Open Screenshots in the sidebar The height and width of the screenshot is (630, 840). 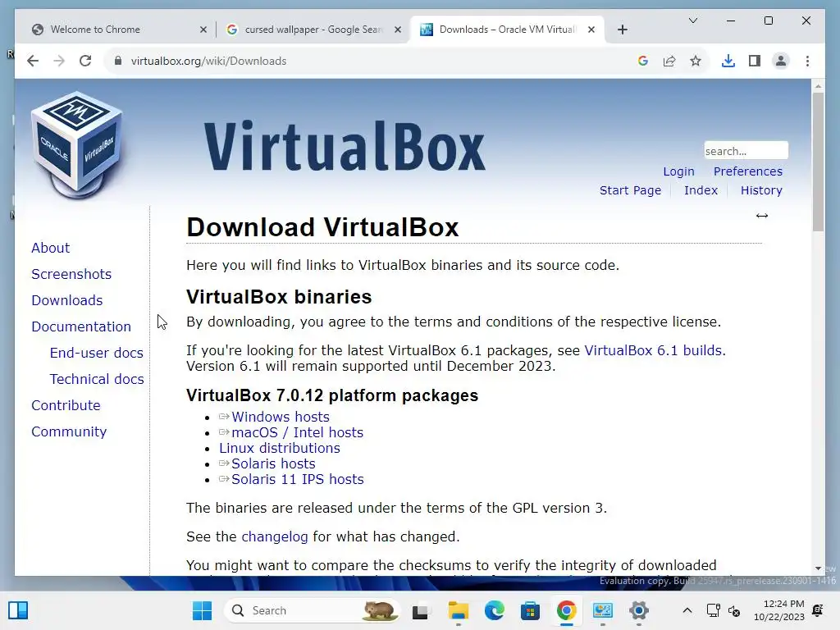point(71,274)
